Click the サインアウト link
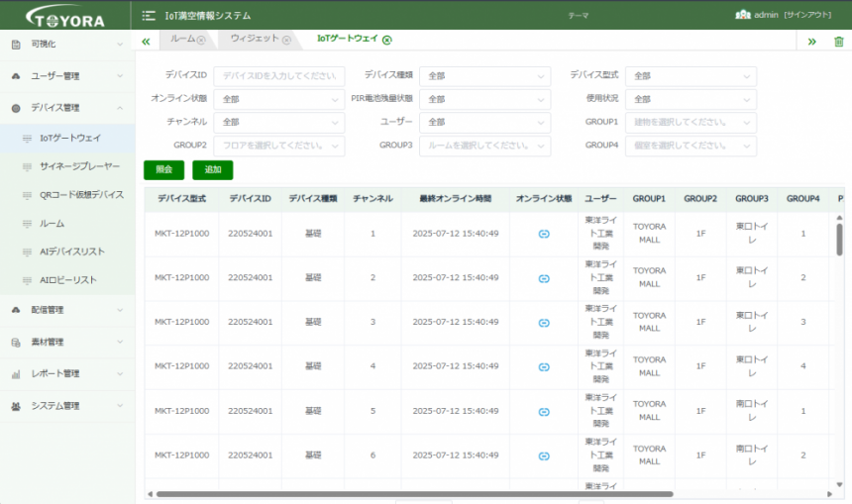The height and width of the screenshot is (504, 852). coord(813,16)
